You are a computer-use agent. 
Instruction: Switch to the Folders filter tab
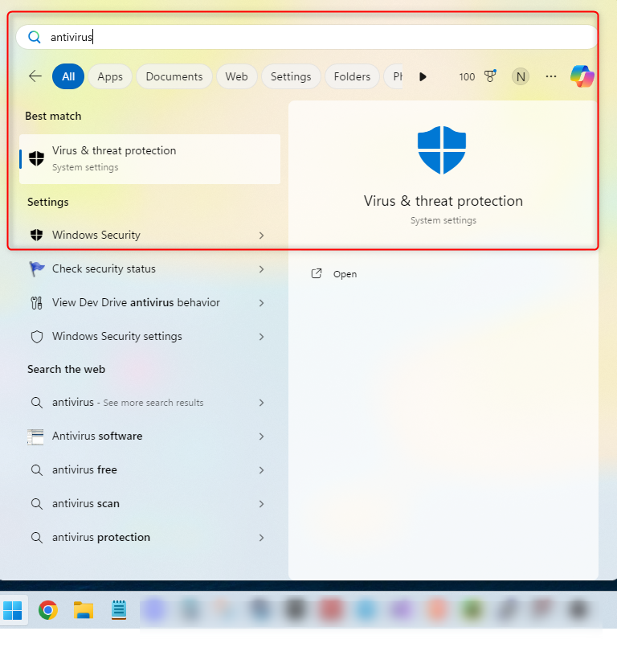(x=352, y=76)
